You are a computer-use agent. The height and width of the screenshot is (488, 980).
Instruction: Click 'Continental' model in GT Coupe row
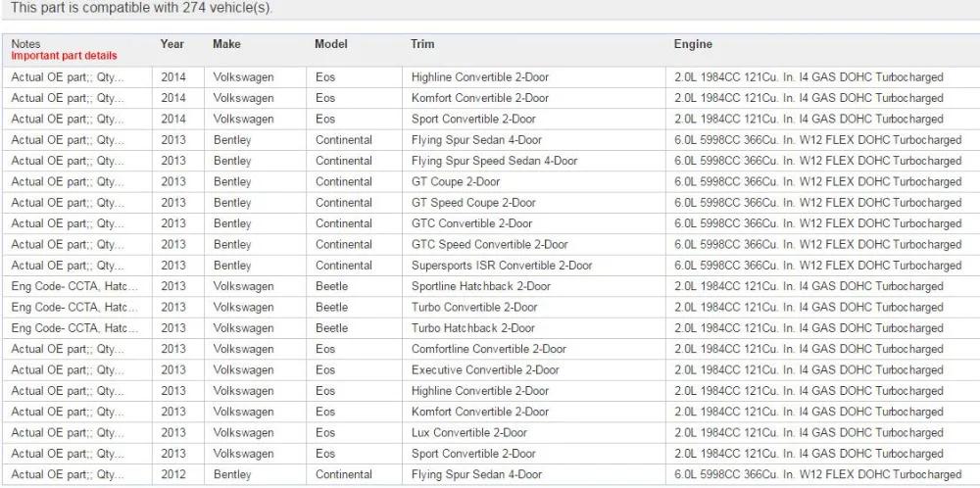coord(344,182)
